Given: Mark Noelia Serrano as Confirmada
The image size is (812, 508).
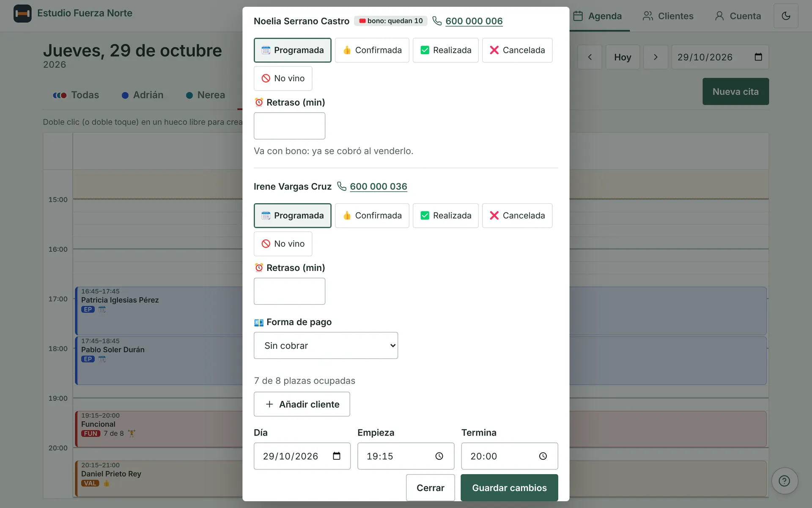Looking at the screenshot, I should (372, 50).
